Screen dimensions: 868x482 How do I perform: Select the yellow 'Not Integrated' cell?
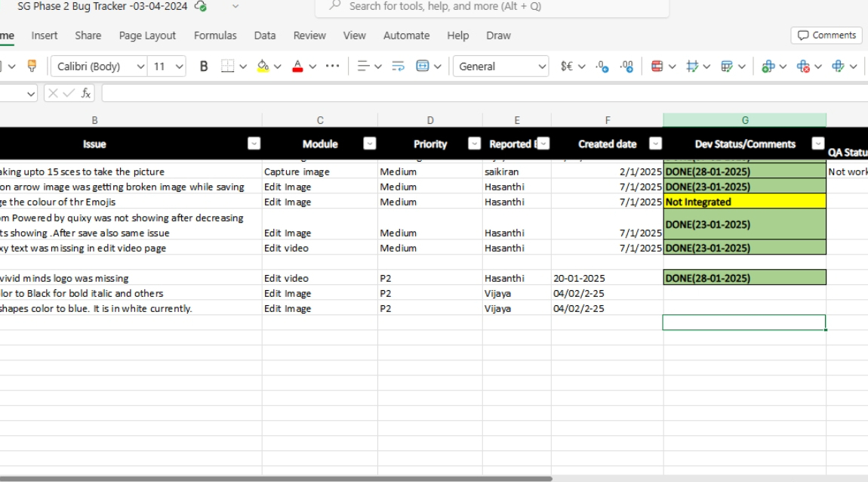[x=744, y=202]
